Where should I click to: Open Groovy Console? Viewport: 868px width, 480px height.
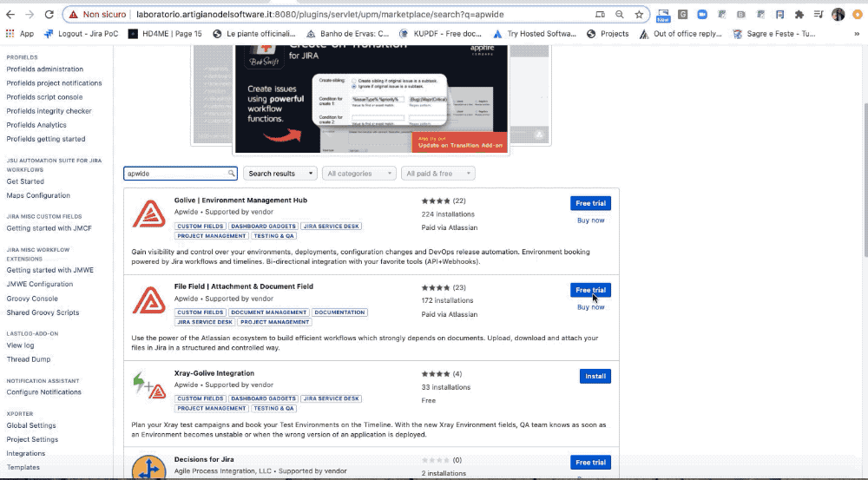pos(32,299)
